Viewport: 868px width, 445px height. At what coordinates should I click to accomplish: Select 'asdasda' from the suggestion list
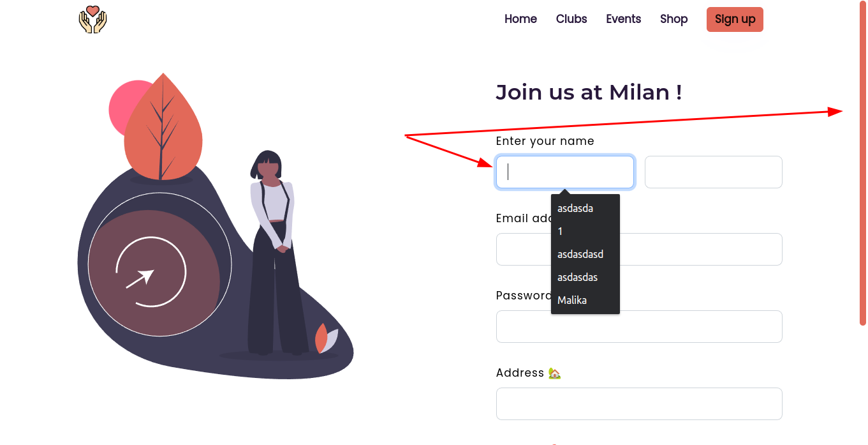[575, 208]
